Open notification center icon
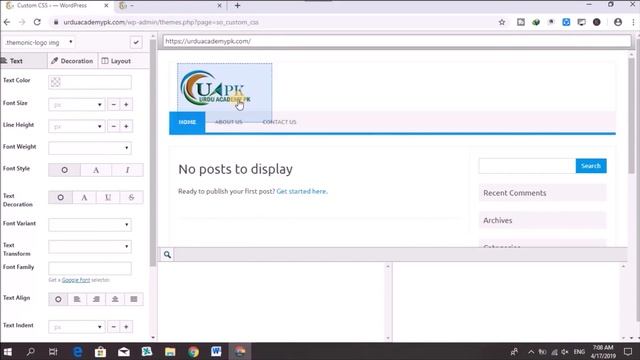This screenshot has height=360, width=640. [x=628, y=351]
